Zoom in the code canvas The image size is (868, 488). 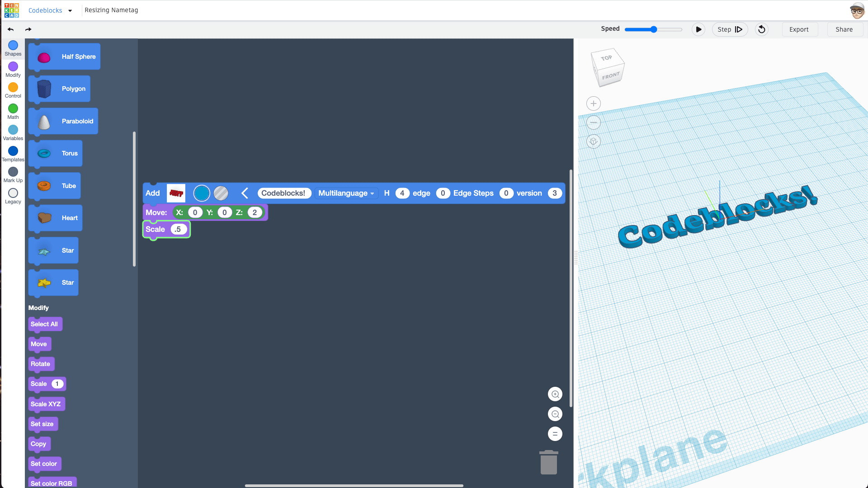coord(555,394)
